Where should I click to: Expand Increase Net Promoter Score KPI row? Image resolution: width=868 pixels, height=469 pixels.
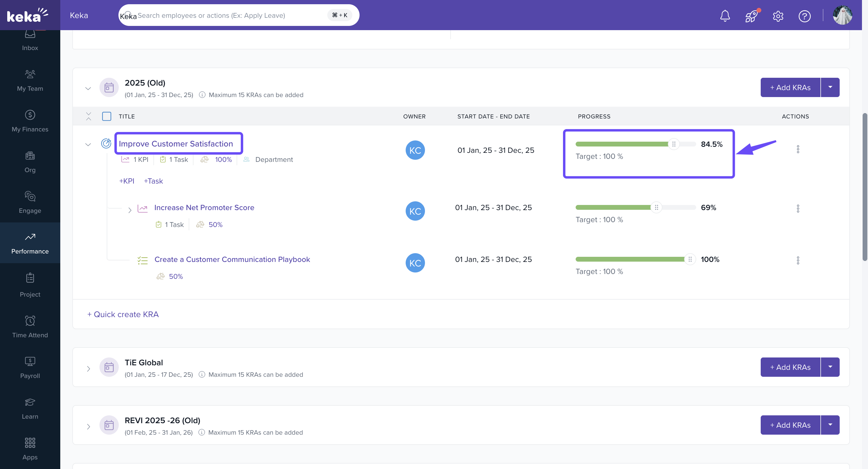(x=130, y=210)
